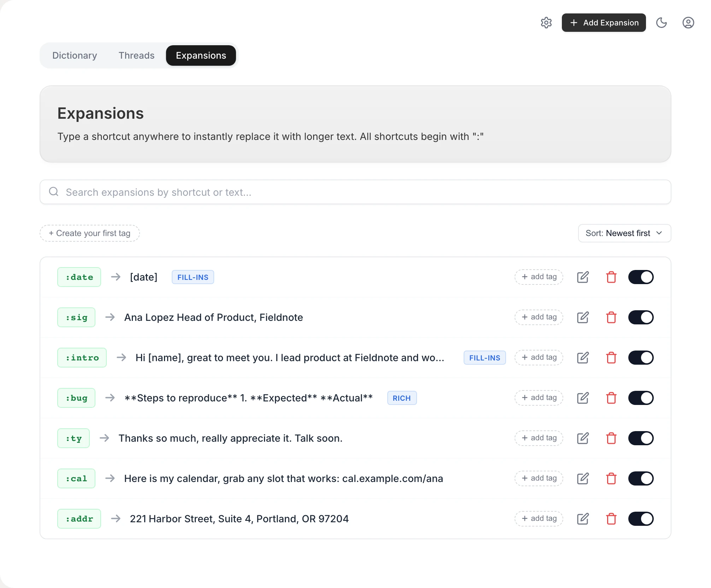Edit the :intro expansion
This screenshot has width=711, height=588.
[583, 358]
